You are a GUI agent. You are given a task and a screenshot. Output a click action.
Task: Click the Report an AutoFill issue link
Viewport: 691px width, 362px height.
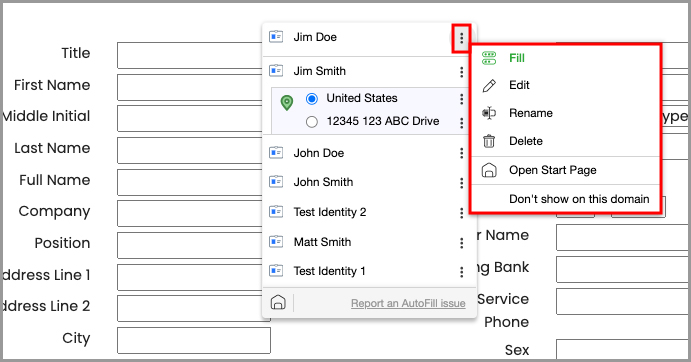point(408,303)
